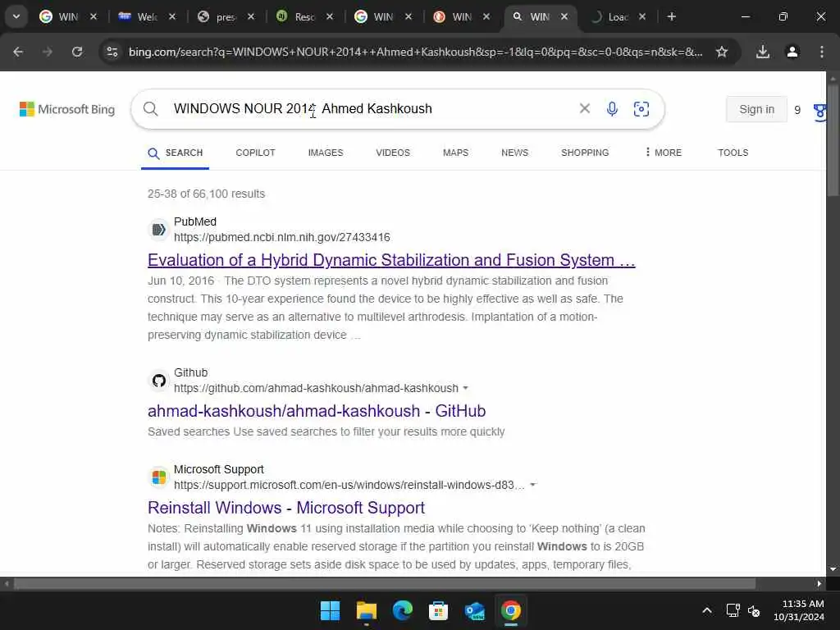Screen dimensions: 840x630
Task: Click the GitHub result favicon
Action: (158, 381)
